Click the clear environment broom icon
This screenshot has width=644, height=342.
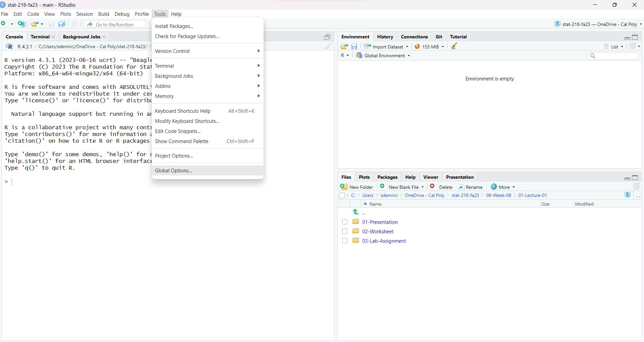tap(454, 46)
